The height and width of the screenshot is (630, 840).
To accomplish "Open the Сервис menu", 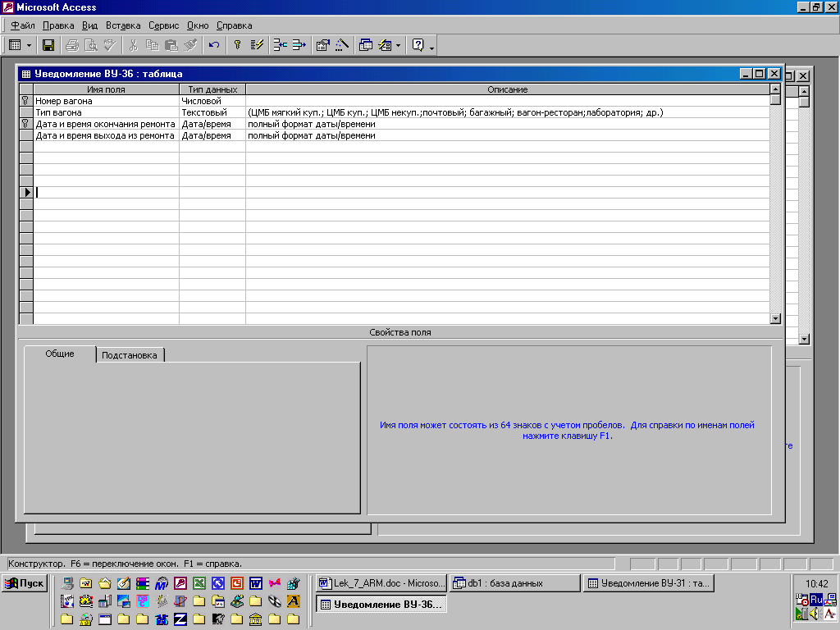I will [164, 25].
